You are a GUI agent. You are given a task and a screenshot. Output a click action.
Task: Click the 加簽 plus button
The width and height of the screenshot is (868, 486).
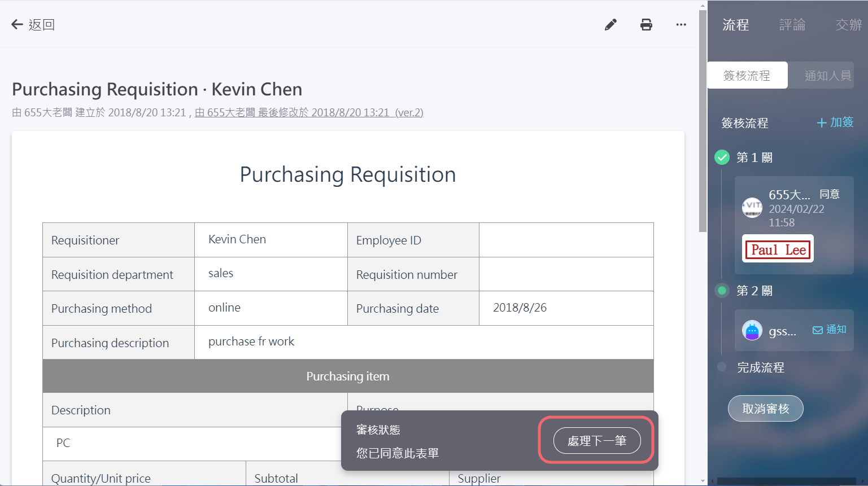point(835,122)
